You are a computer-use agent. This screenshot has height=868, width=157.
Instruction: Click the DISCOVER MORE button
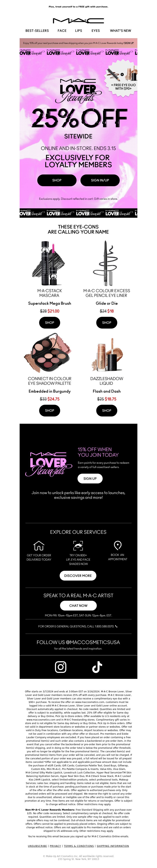point(78,575)
